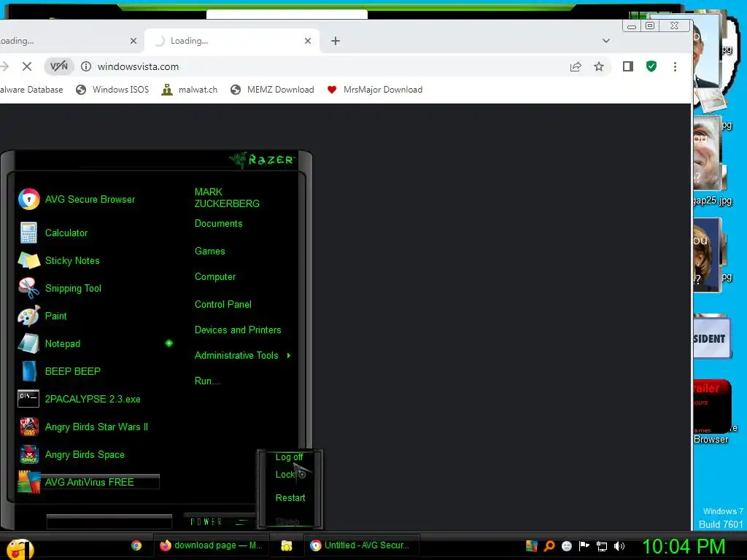
Task: Open Control Panel from start menu
Action: tap(223, 304)
